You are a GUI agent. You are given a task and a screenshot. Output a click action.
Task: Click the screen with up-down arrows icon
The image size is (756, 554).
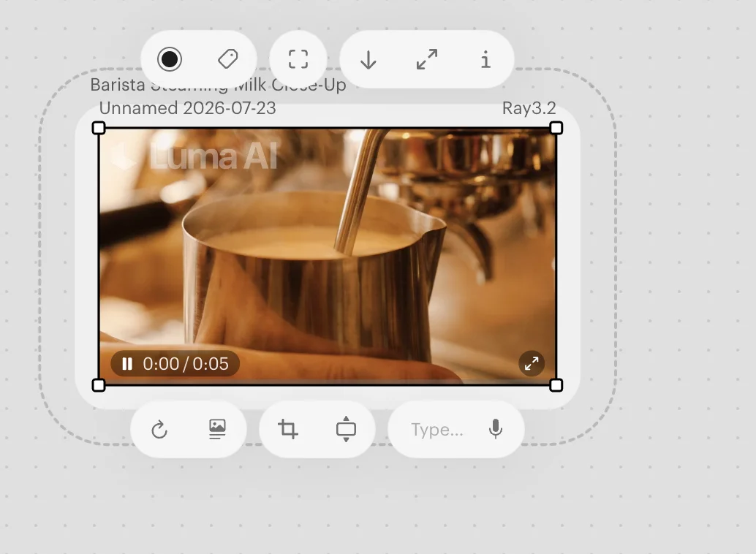pos(346,429)
